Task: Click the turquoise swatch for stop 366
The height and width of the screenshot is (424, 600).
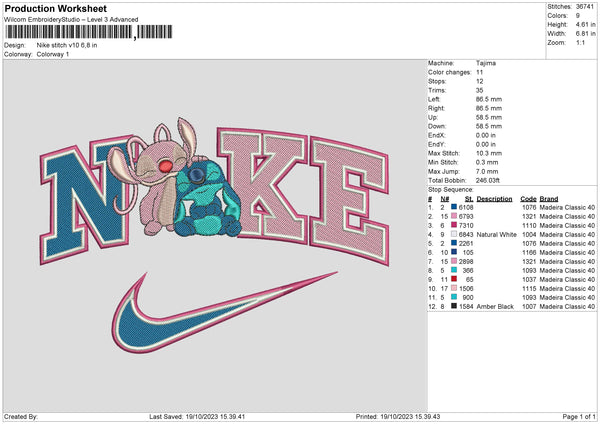Action: coord(454,270)
